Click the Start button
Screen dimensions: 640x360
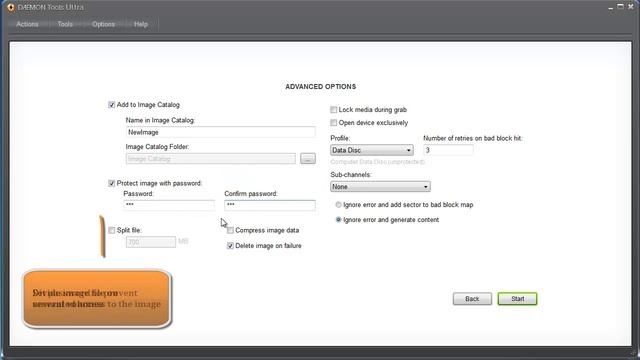pos(518,299)
